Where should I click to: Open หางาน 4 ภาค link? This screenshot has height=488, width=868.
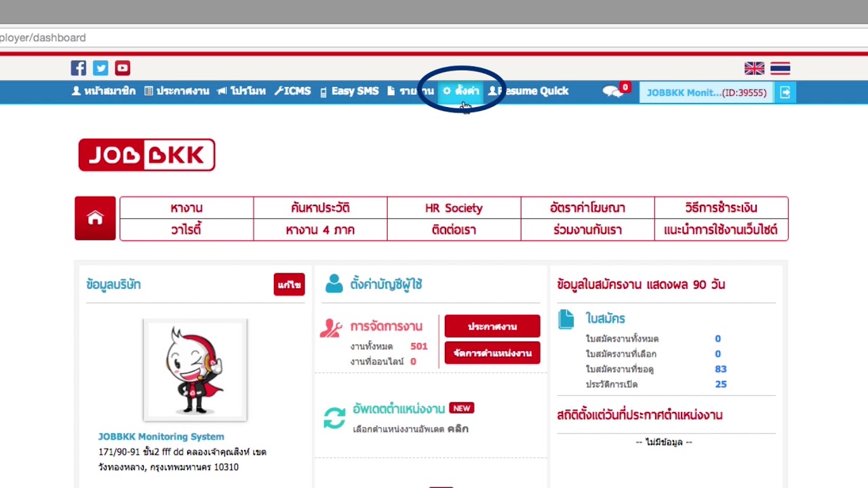[x=320, y=230]
